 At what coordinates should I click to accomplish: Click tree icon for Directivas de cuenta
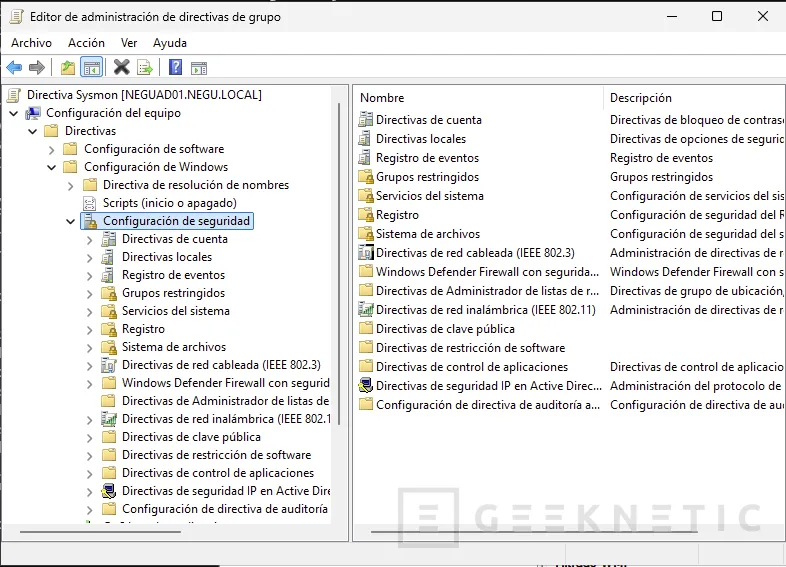[109, 239]
